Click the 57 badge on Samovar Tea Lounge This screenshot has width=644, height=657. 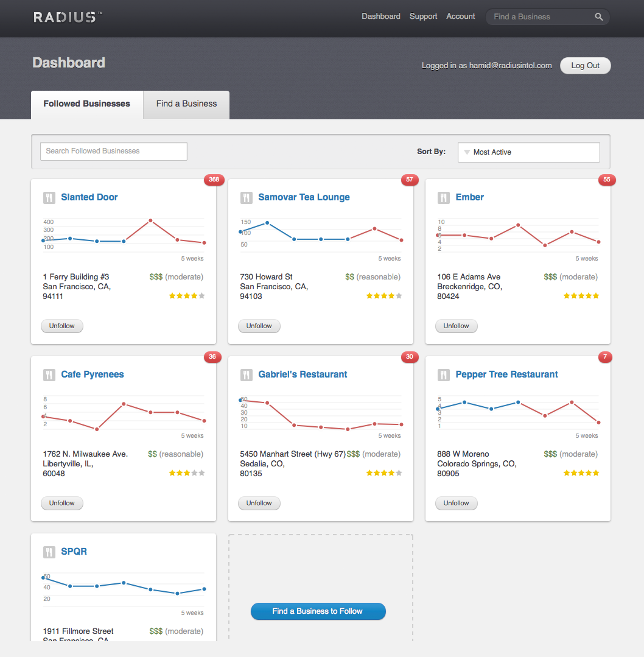410,180
